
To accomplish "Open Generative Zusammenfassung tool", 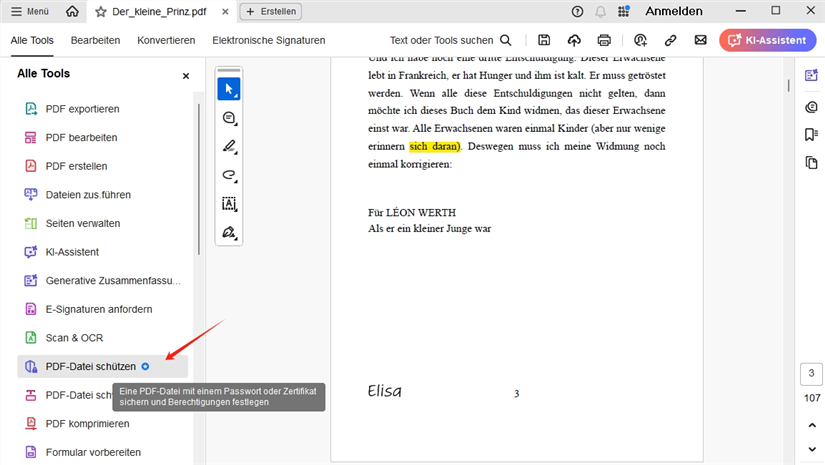I will 103,280.
